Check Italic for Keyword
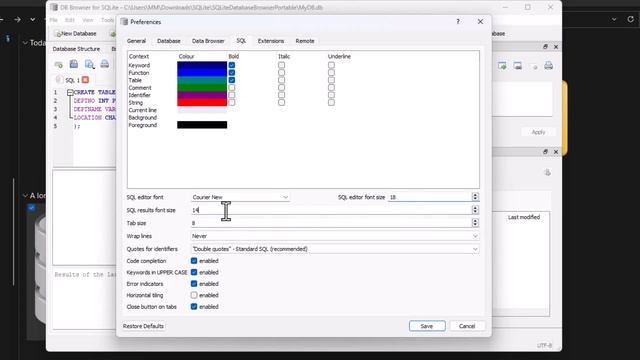Viewport: 640px width, 360px height. click(x=281, y=65)
